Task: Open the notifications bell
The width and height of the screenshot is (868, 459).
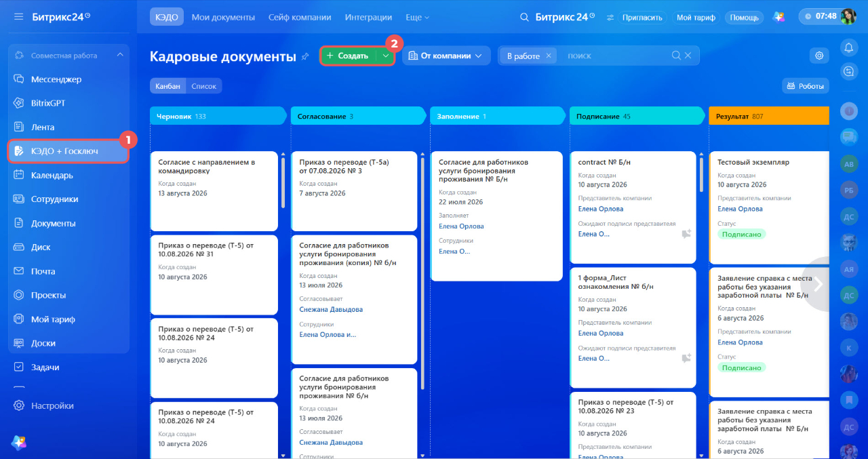Action: [848, 47]
